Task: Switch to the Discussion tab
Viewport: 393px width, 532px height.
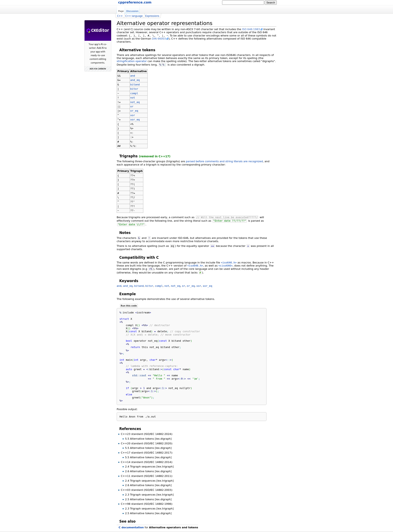Action: tap(132, 11)
